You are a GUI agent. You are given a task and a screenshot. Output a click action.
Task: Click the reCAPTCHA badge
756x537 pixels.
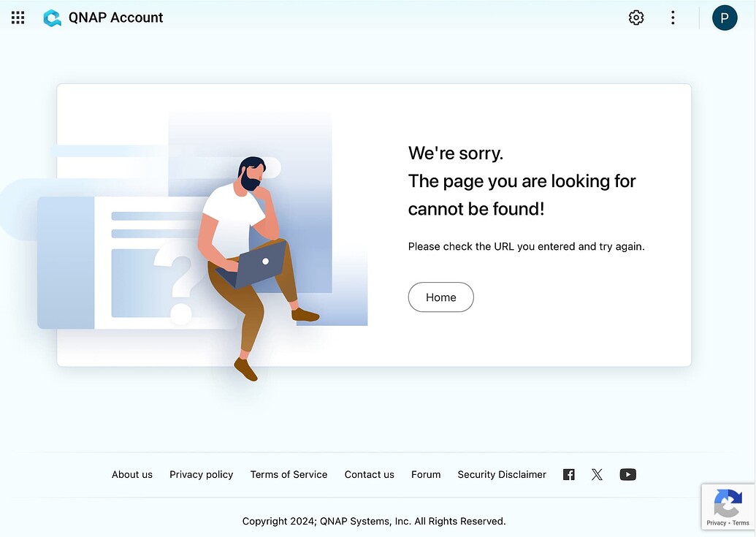[x=728, y=506]
